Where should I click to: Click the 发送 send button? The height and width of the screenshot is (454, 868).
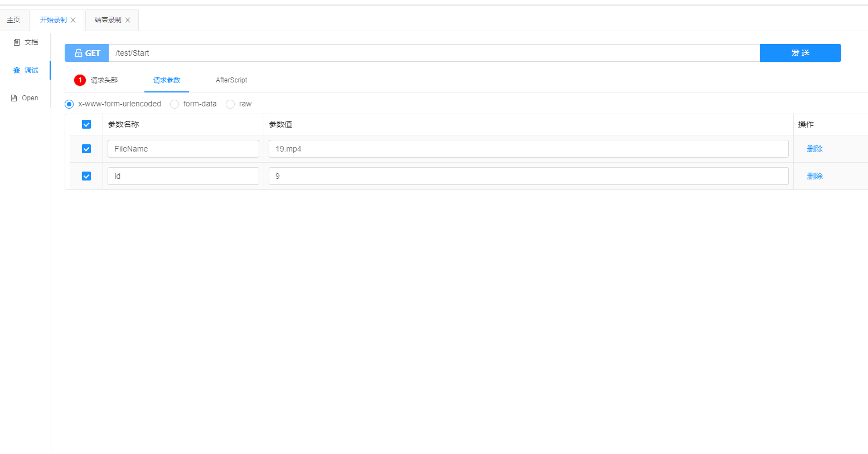[x=800, y=53]
